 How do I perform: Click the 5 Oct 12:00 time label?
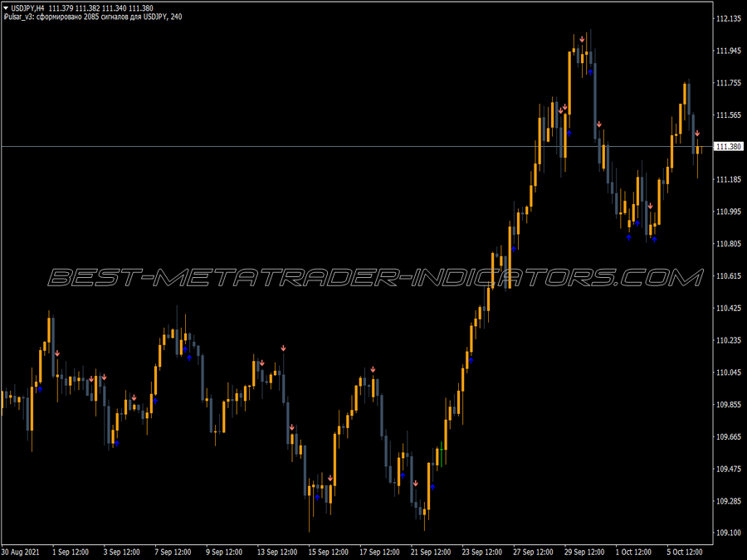[x=685, y=552]
